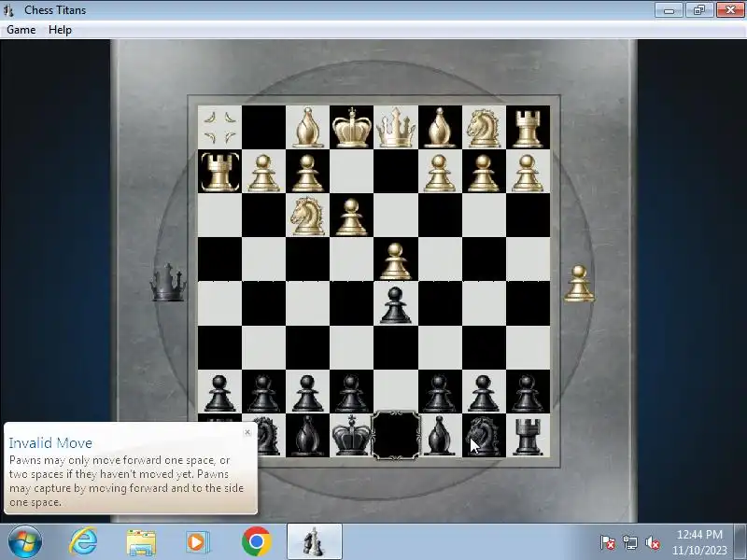Select the gold pawn below the back-row knight
The width and height of the screenshot is (747, 560).
pos(484,173)
